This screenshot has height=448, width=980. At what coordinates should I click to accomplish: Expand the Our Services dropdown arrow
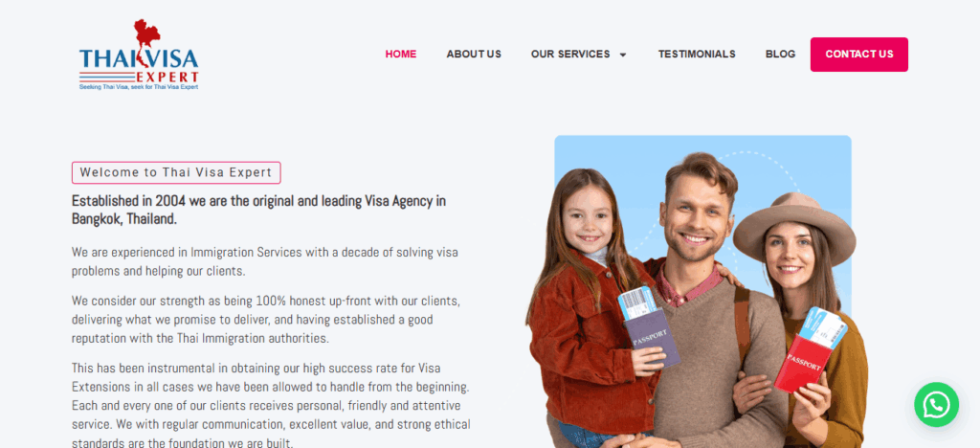(622, 55)
